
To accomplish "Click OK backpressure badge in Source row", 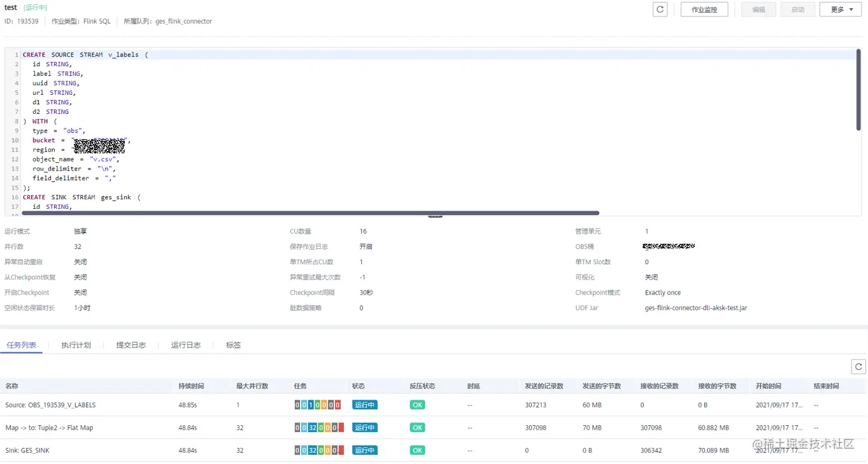I will click(x=417, y=405).
